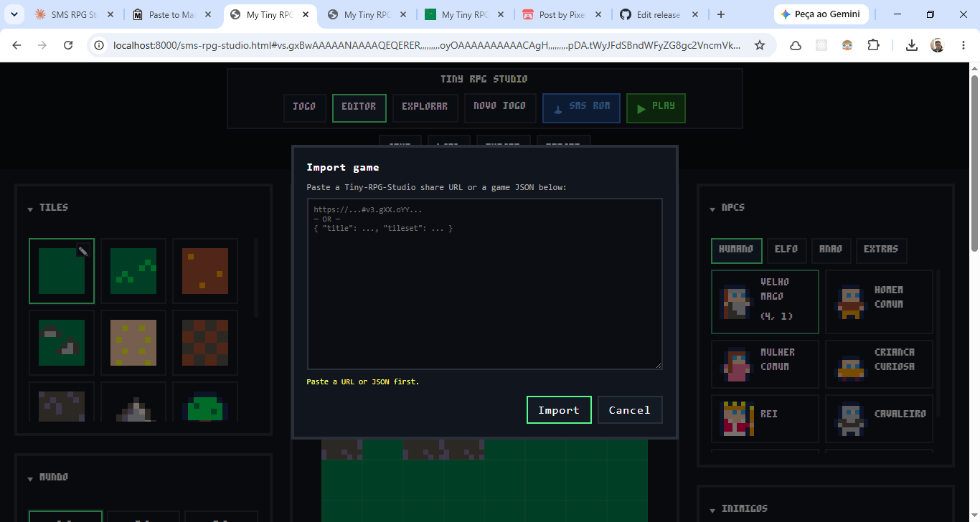Reload the page

68,45
